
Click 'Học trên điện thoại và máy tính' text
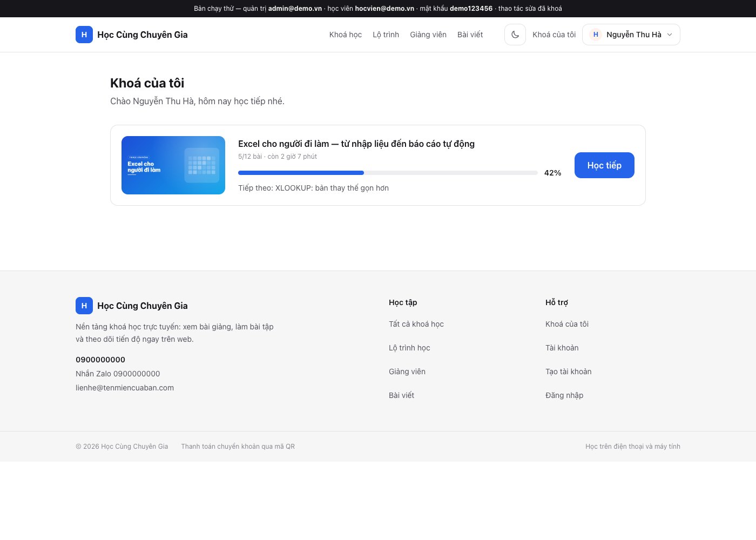pyautogui.click(x=633, y=447)
